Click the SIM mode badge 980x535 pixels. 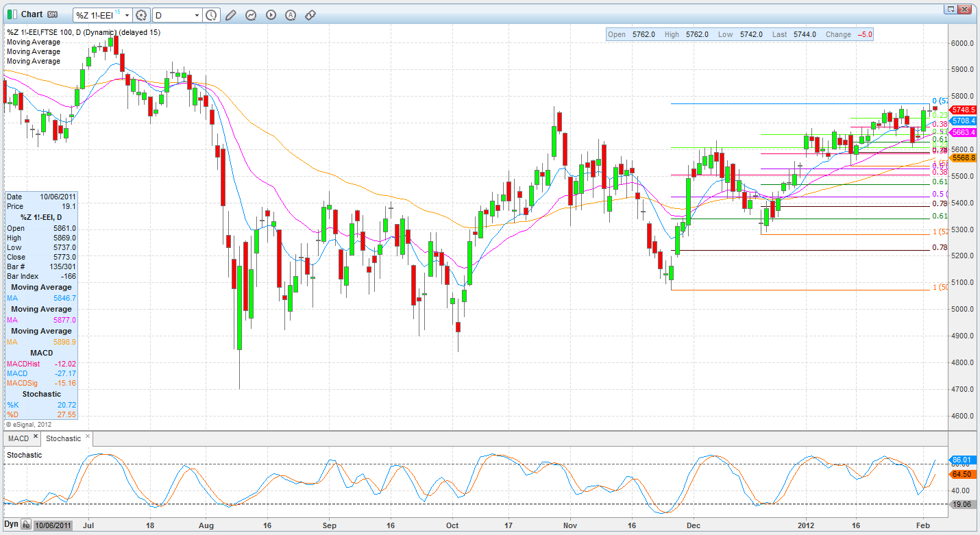tap(52, 14)
